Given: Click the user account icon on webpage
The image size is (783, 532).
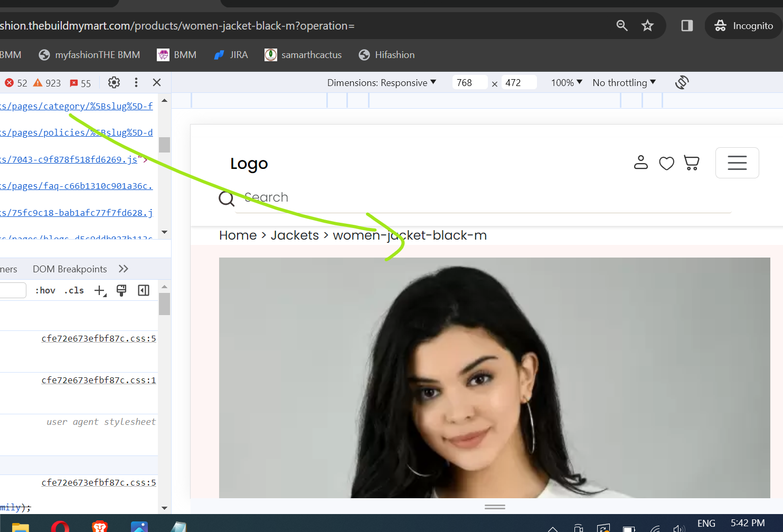Looking at the screenshot, I should (641, 163).
